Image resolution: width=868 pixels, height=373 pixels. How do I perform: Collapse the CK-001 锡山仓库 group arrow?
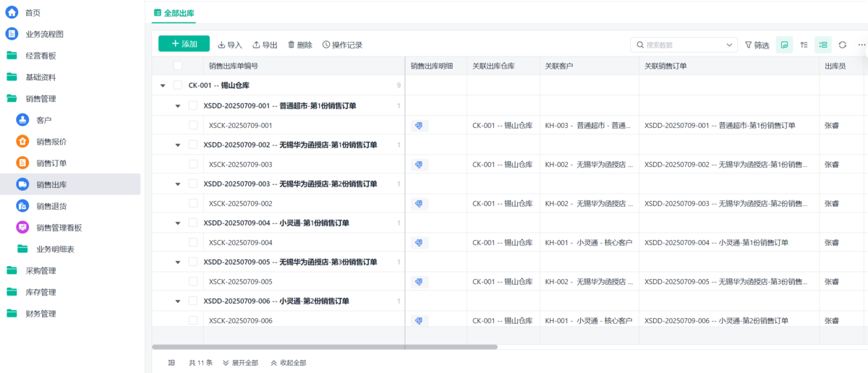(162, 85)
